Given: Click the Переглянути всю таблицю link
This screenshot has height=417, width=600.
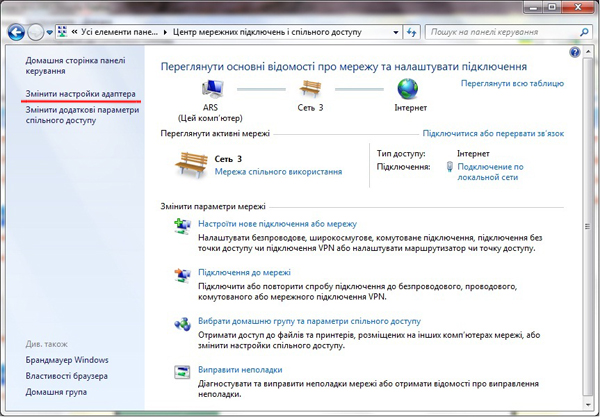Looking at the screenshot, I should pos(512,85).
